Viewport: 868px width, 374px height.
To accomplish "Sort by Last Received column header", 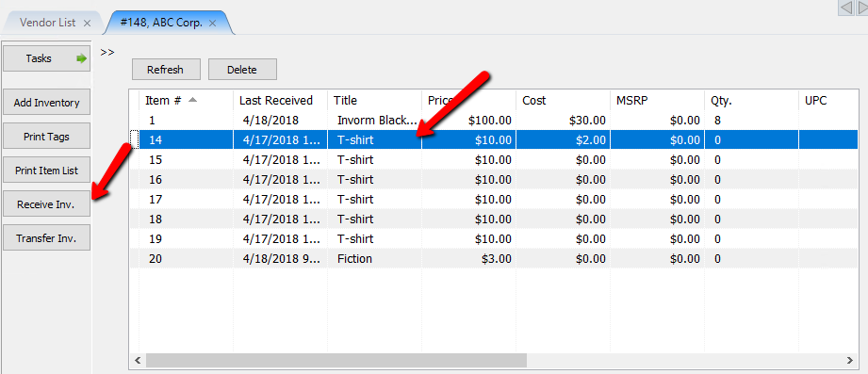I will point(280,101).
